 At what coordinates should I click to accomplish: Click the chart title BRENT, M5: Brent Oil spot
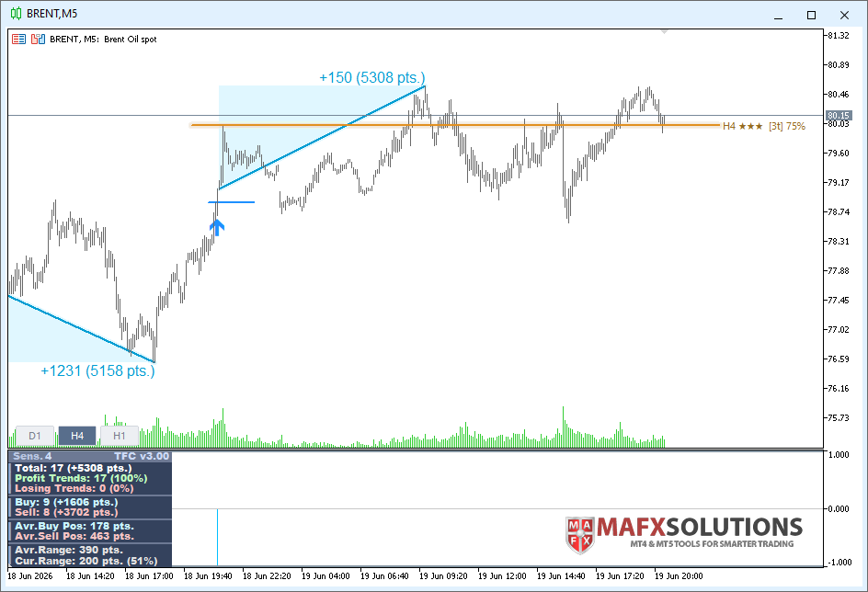(103, 40)
